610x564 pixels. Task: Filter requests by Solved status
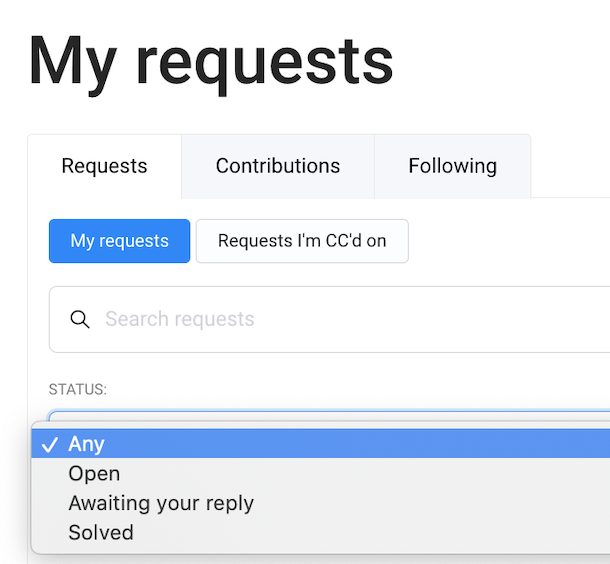coord(101,532)
